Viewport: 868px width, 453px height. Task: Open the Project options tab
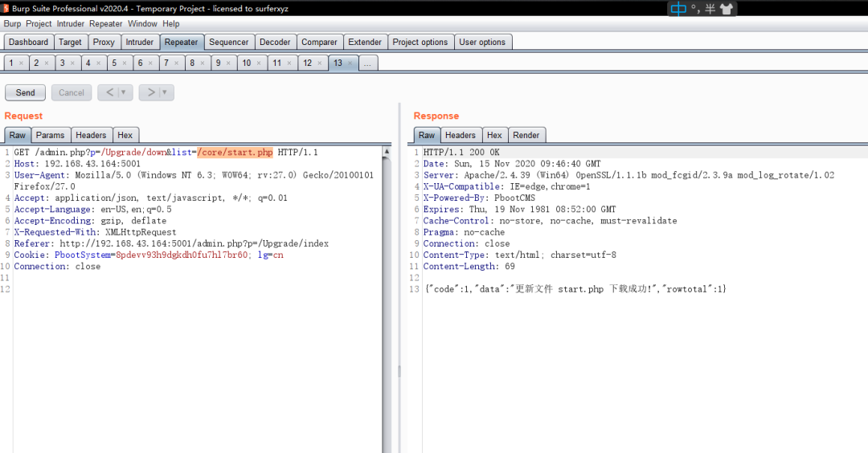(420, 42)
